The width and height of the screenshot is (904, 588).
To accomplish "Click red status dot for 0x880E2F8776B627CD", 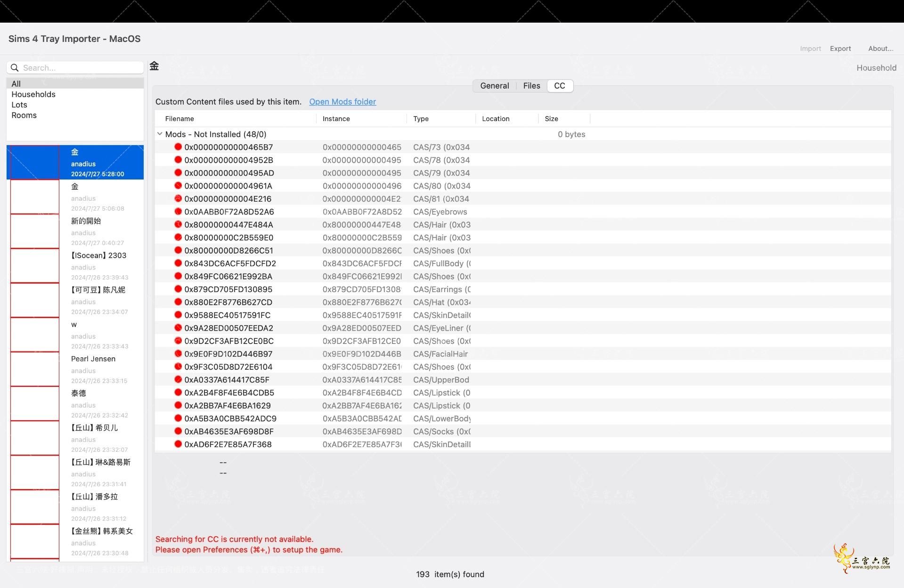I will tap(178, 302).
